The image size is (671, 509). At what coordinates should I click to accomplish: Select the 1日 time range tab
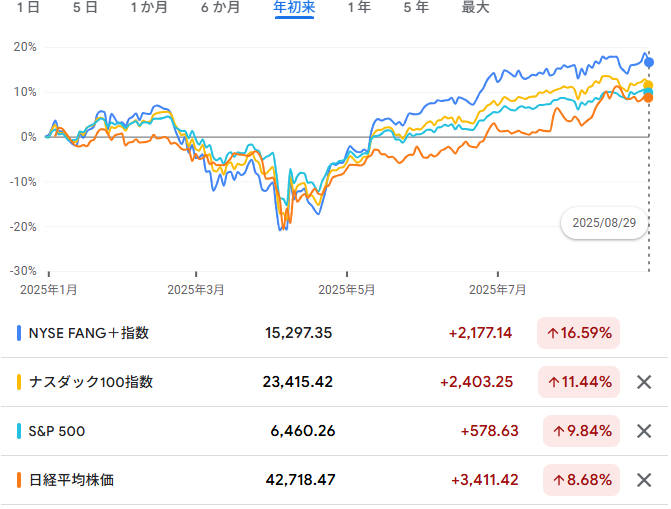[x=28, y=7]
